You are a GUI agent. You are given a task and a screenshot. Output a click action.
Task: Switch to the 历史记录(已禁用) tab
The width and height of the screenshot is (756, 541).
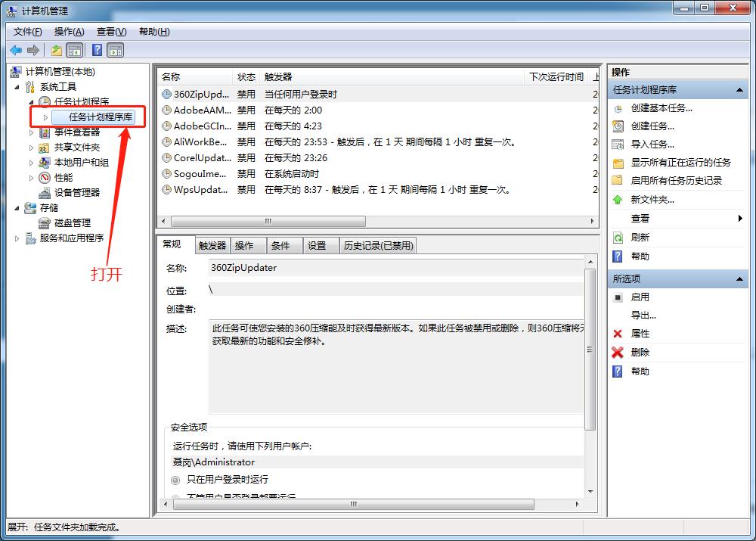[378, 246]
